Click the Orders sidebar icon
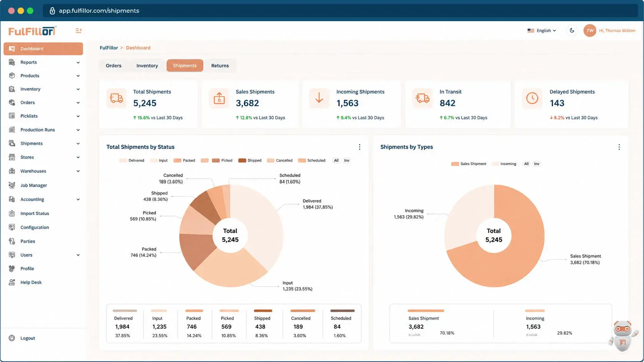 tap(12, 103)
